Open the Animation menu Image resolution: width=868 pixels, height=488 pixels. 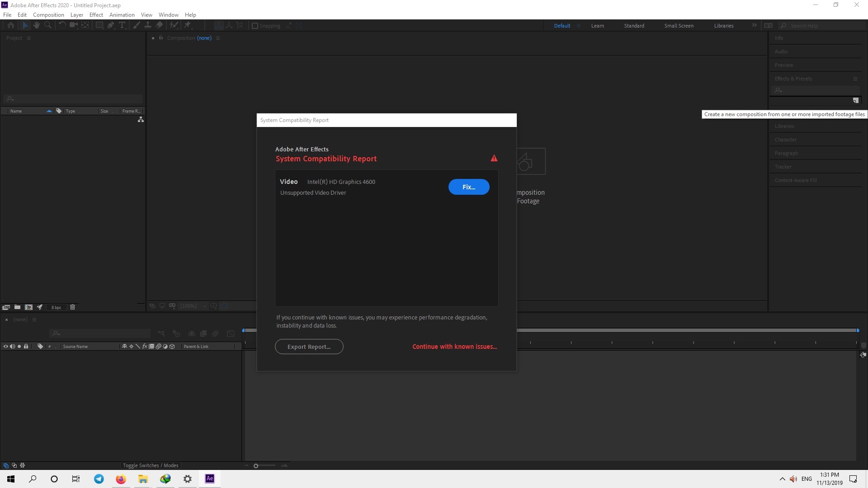(122, 14)
